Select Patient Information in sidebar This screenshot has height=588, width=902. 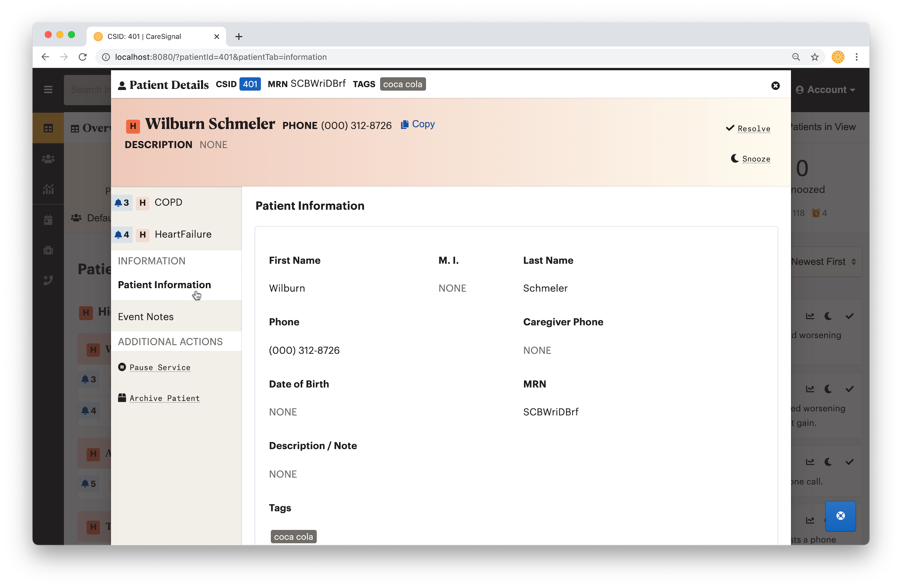(x=165, y=285)
